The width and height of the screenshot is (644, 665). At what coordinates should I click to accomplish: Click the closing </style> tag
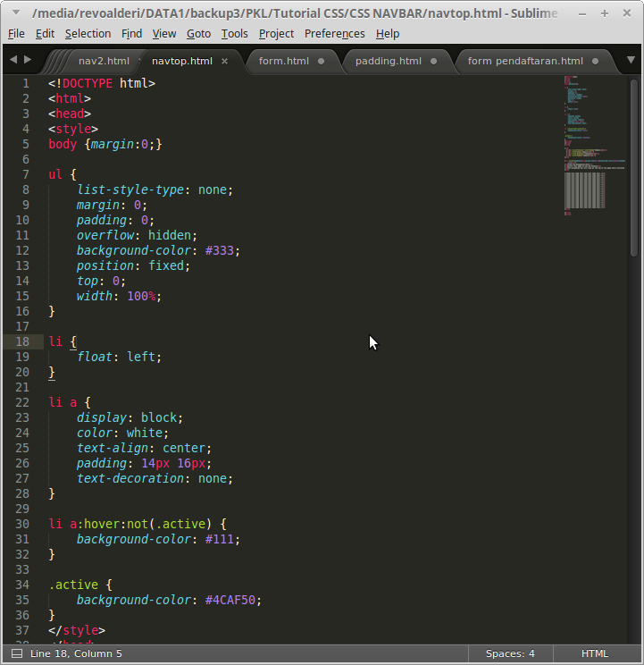coord(77,630)
